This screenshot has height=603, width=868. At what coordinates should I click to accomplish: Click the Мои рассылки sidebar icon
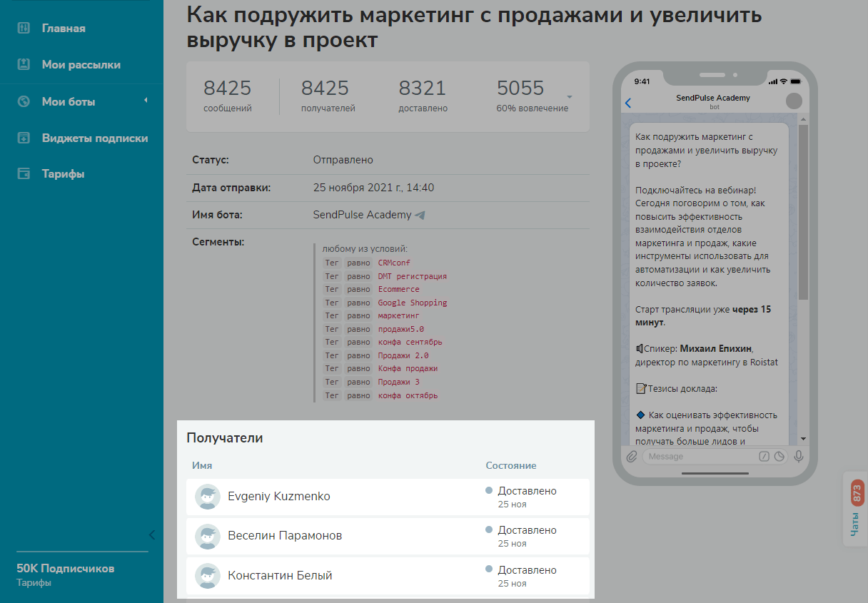[x=24, y=65]
